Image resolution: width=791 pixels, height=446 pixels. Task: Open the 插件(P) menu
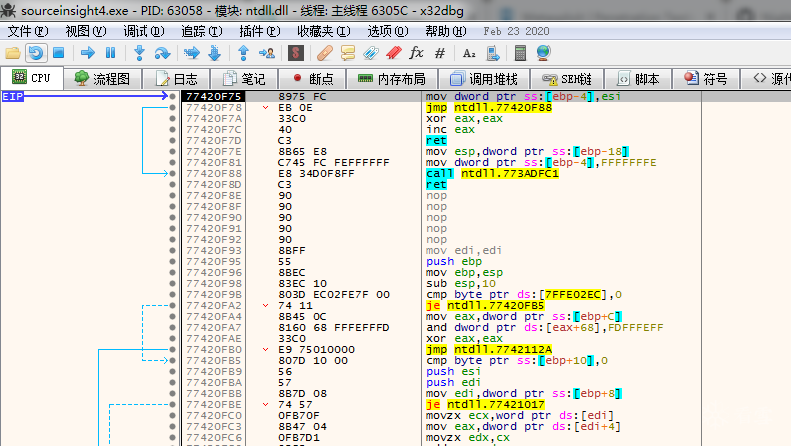click(x=260, y=31)
